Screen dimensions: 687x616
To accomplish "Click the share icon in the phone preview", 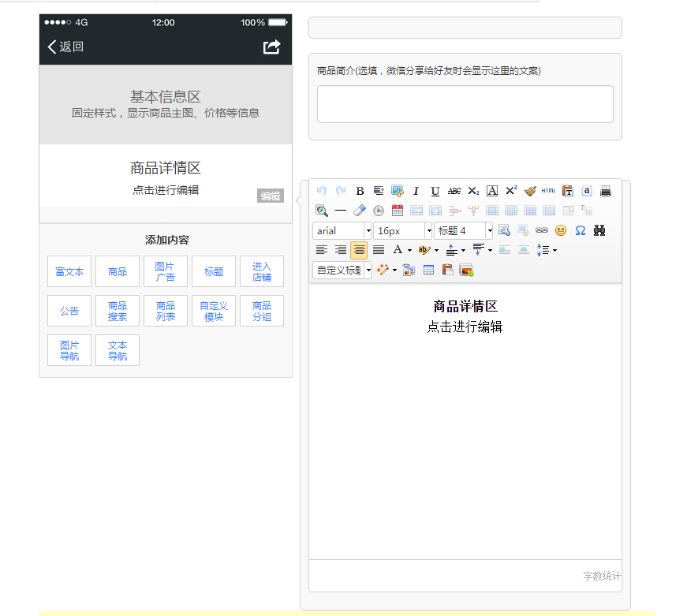I will click(x=271, y=47).
